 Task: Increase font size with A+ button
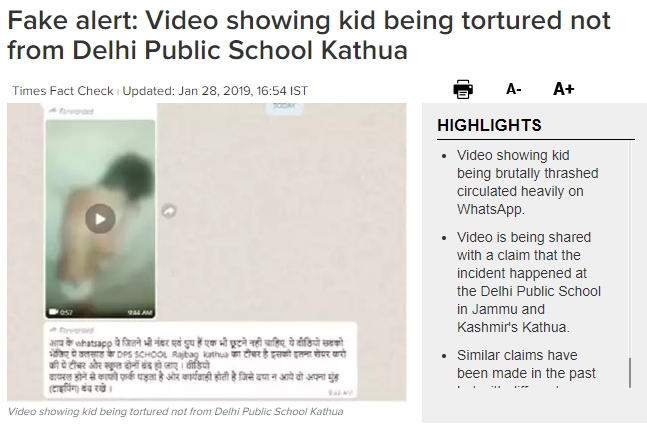(x=564, y=89)
